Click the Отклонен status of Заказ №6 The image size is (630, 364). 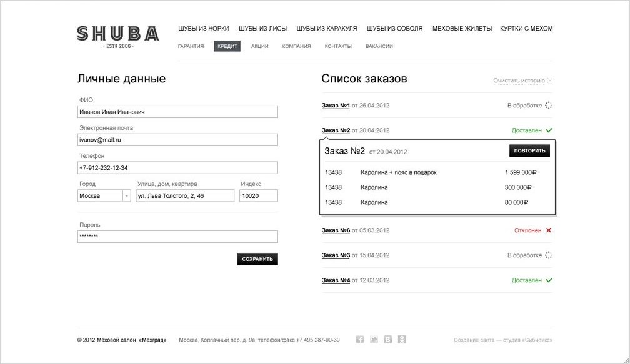[528, 230]
